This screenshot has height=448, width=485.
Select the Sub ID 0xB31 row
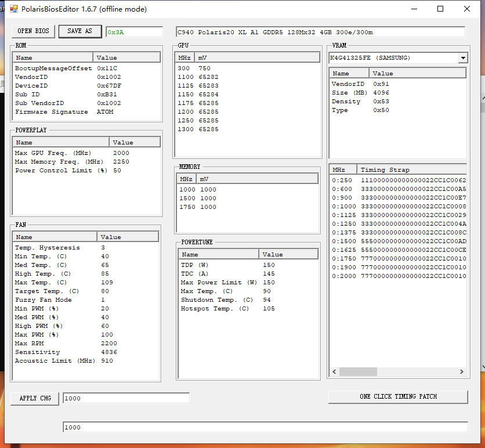click(86, 94)
